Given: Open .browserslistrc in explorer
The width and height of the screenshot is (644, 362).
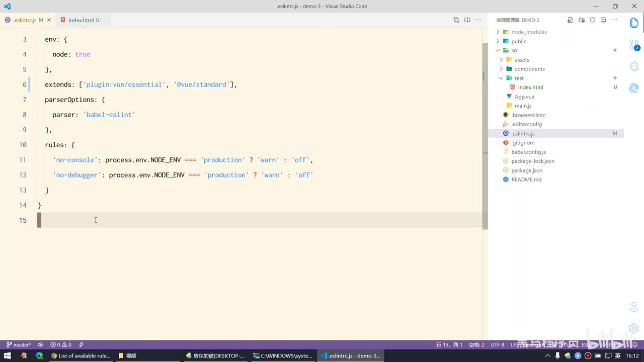Looking at the screenshot, I should [528, 115].
